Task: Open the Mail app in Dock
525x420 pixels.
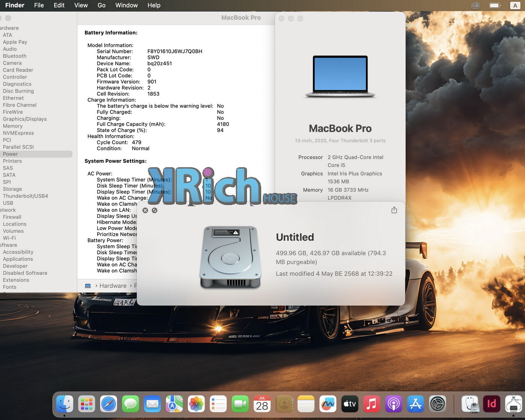Action: click(x=153, y=404)
